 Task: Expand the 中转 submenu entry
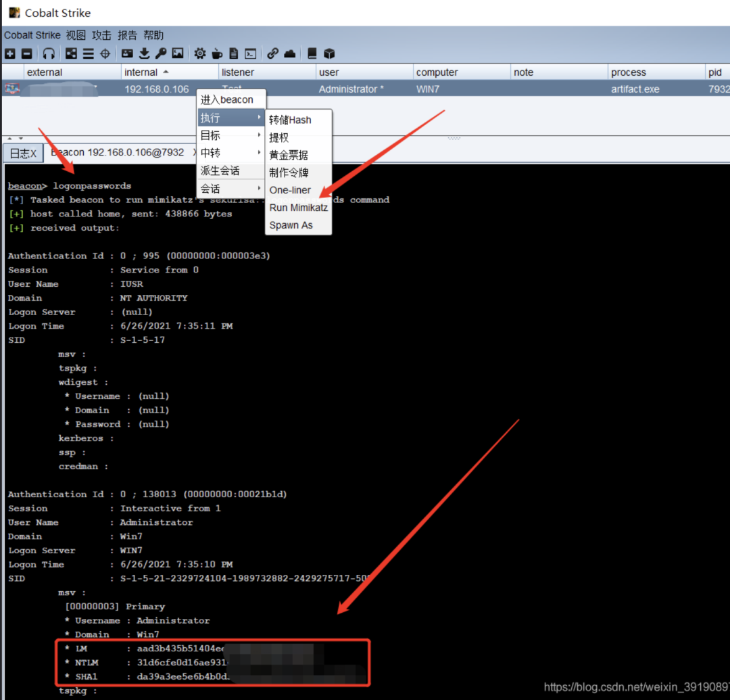point(231,153)
